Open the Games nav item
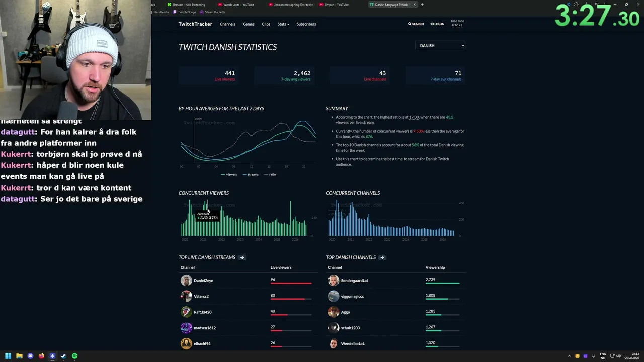This screenshot has width=644, height=362. pyautogui.click(x=249, y=24)
